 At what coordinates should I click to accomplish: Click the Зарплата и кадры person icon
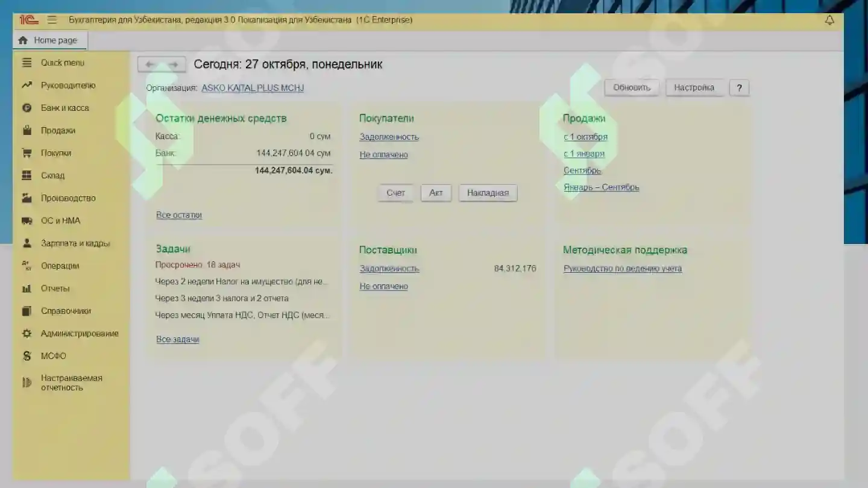tap(27, 243)
